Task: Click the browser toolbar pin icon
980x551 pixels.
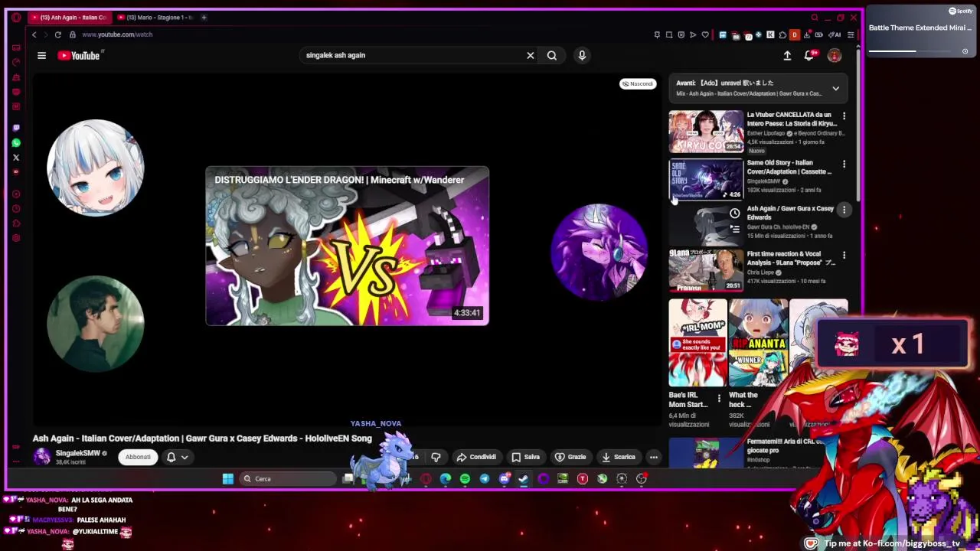Action: 657,34
